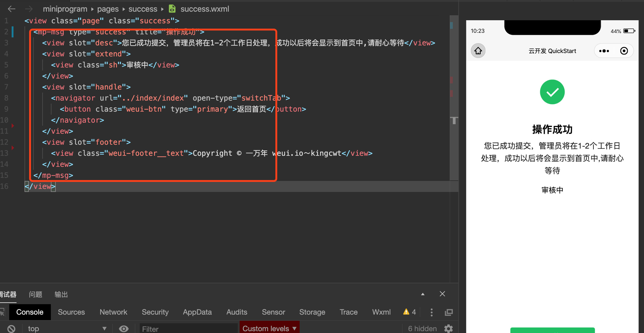
Task: Close the debugger panel with X
Action: (x=442, y=294)
